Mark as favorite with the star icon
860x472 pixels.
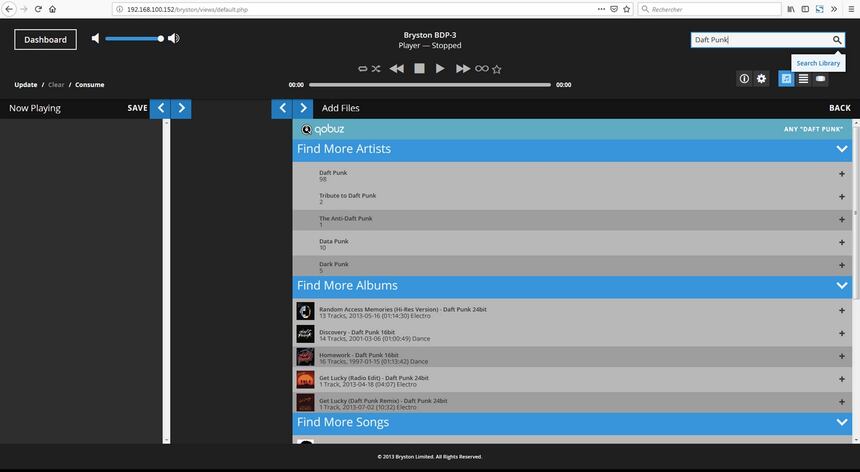click(x=497, y=69)
